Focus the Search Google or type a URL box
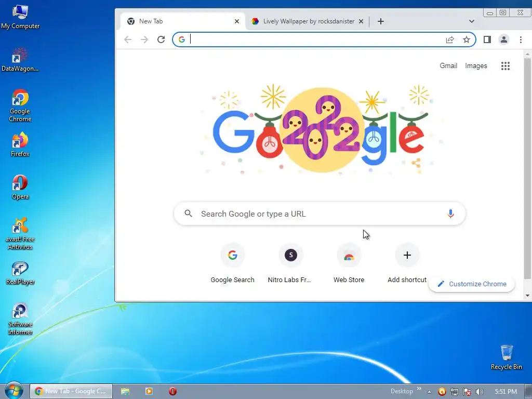Screen dimensions: 532x399 click(x=320, y=214)
